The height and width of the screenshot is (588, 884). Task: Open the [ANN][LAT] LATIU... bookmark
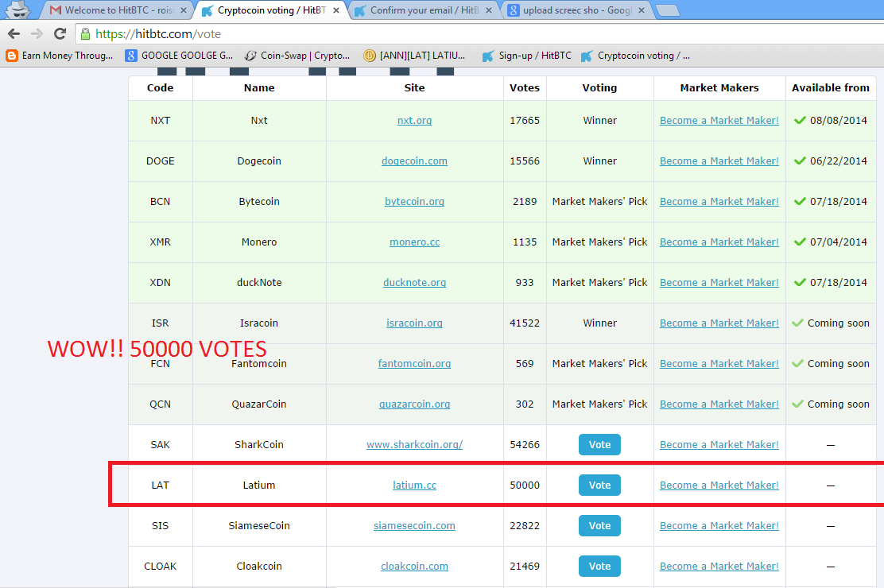pos(415,56)
